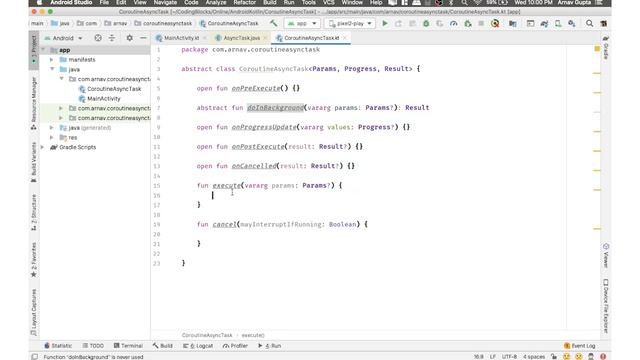Open the Run tool window at bottom
Viewport: 640px width, 360px height.
click(269, 346)
